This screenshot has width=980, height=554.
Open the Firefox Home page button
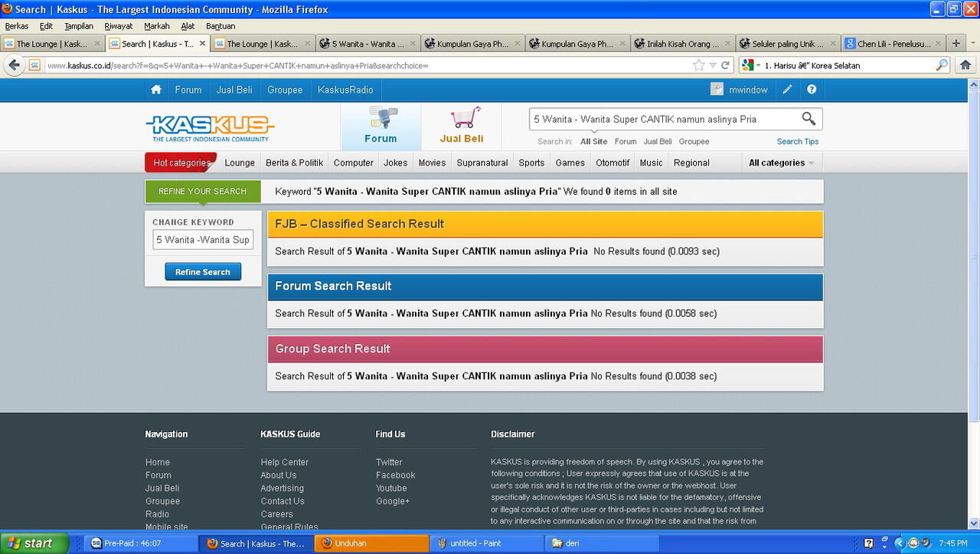[x=965, y=65]
